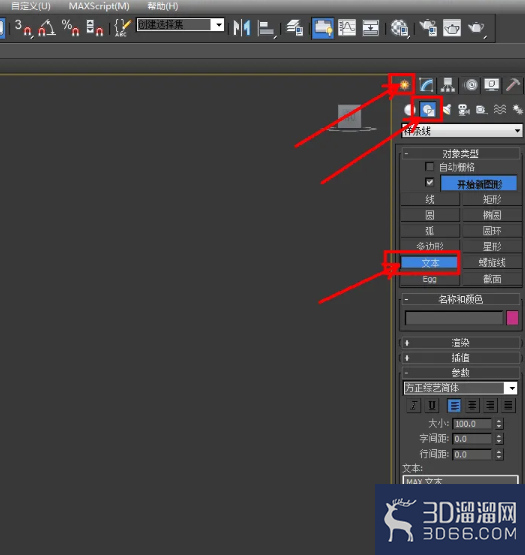Set text alignment to justify
The width and height of the screenshot is (525, 555).
coord(508,405)
